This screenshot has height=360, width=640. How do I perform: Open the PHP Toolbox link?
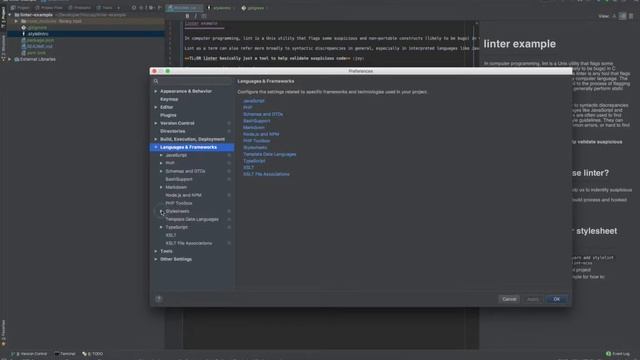point(256,141)
